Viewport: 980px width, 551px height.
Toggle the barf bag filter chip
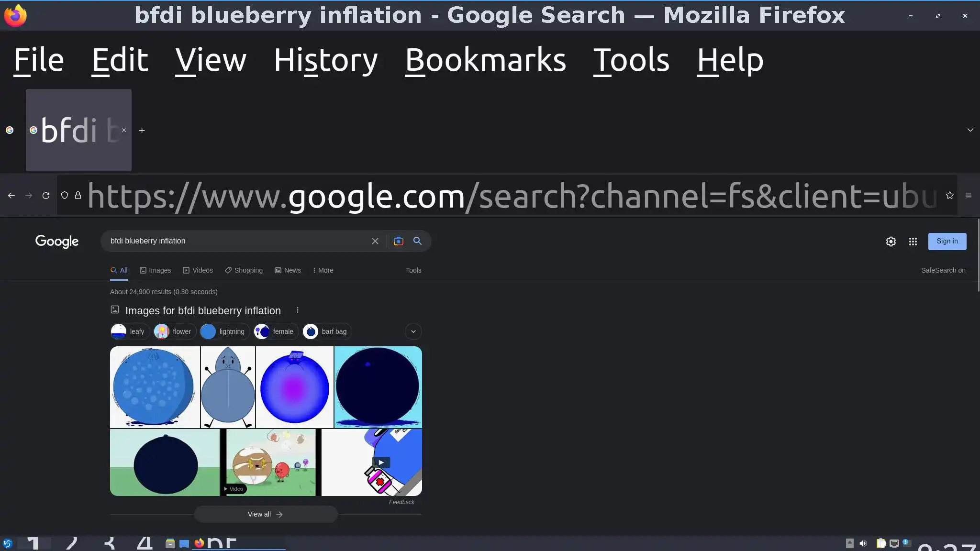pos(327,331)
